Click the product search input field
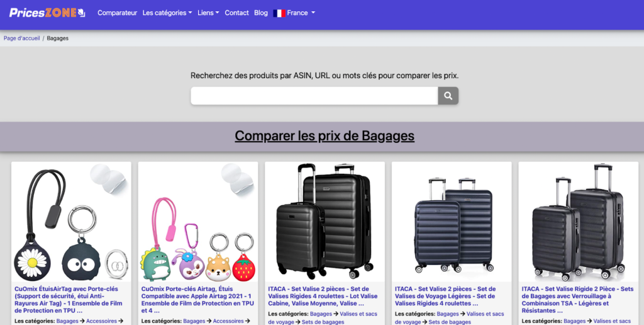The image size is (644, 325). pyautogui.click(x=314, y=96)
